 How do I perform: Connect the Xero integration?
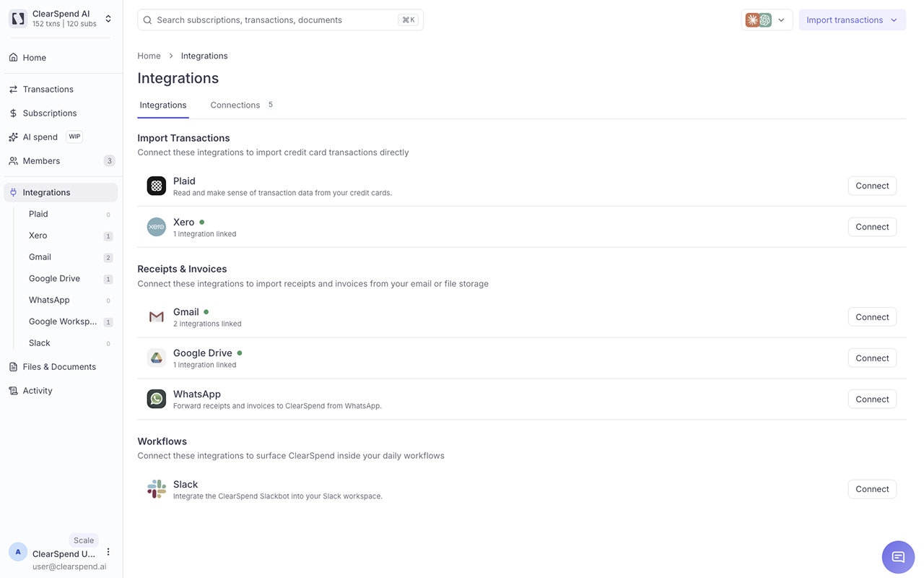click(x=872, y=227)
